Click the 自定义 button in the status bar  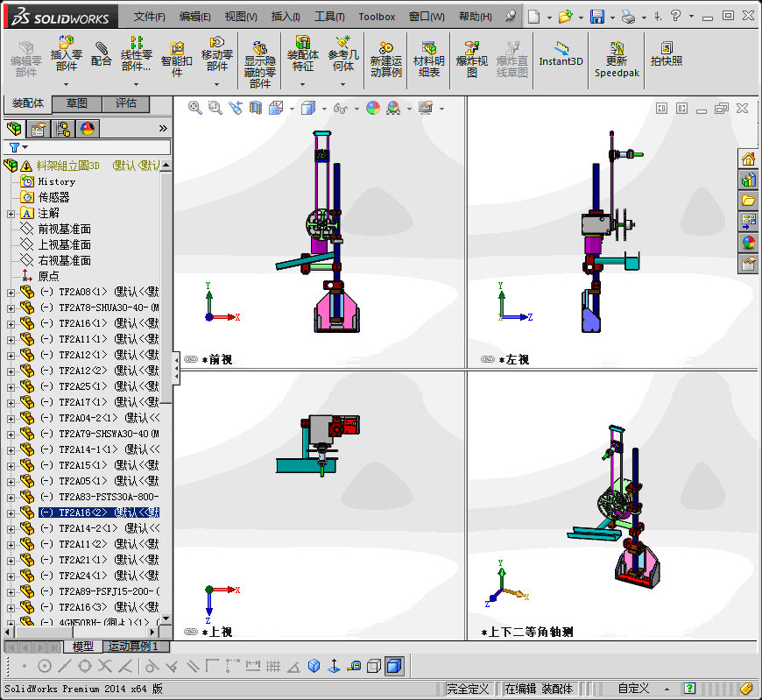(x=633, y=689)
